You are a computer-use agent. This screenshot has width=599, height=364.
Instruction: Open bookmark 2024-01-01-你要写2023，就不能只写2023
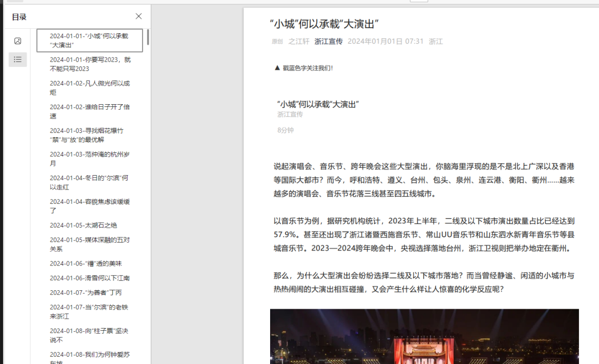click(x=90, y=64)
